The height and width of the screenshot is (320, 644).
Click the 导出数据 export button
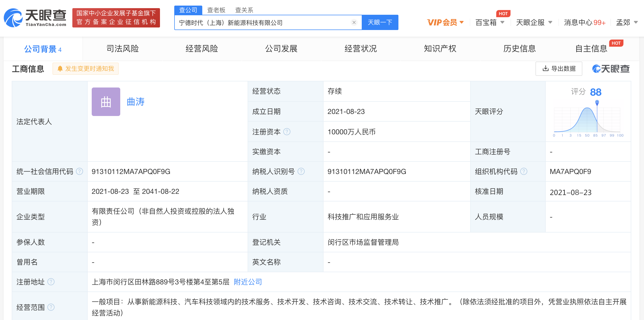[x=559, y=68]
